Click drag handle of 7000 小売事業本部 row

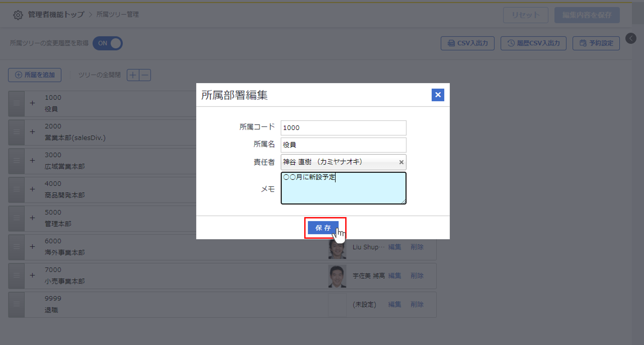click(16, 276)
